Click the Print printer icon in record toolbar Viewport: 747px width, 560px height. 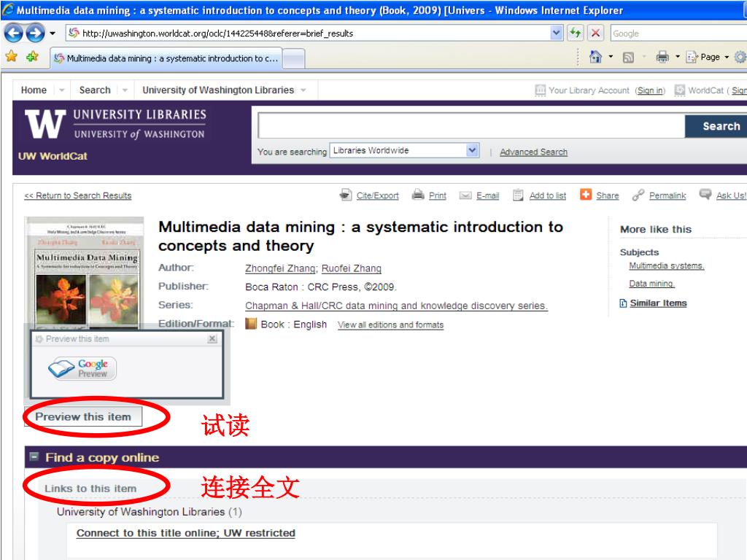(418, 194)
